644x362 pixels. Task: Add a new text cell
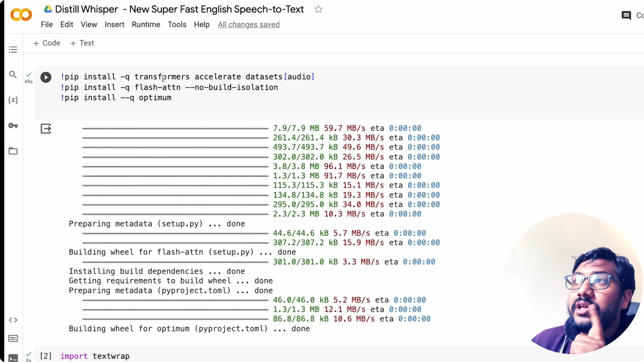pyautogui.click(x=82, y=43)
